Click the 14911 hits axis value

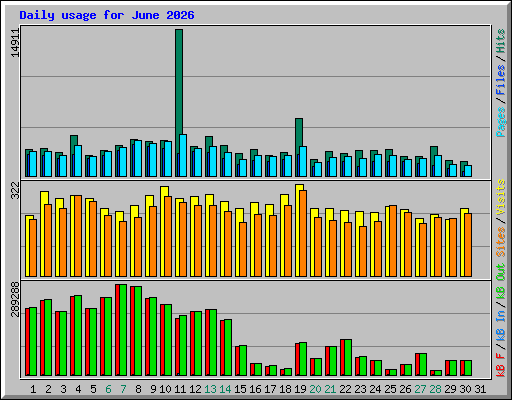point(15,43)
